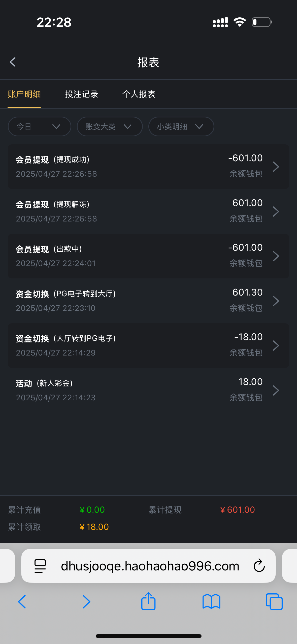View the 出款中 withdrawal entry
Viewport: 297px width, 644px height.
pyautogui.click(x=148, y=256)
